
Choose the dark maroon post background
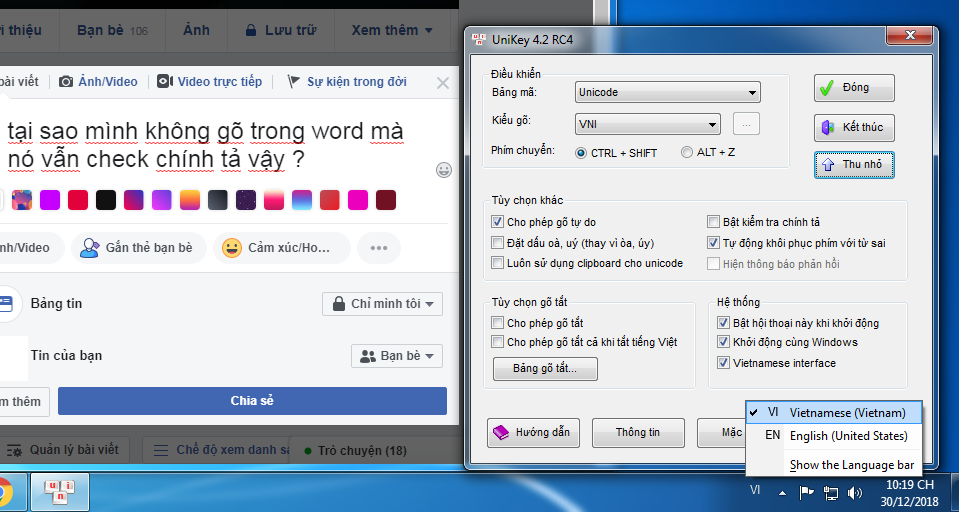[386, 200]
